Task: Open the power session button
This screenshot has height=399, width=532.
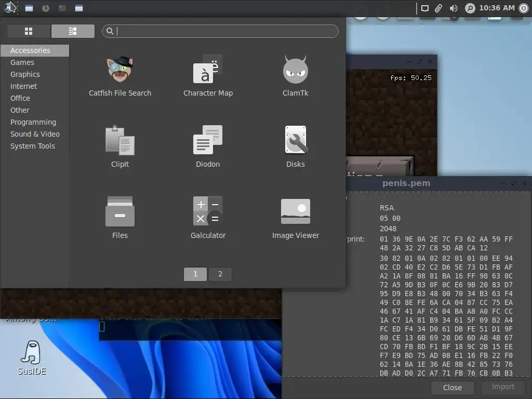Action: 524,8
